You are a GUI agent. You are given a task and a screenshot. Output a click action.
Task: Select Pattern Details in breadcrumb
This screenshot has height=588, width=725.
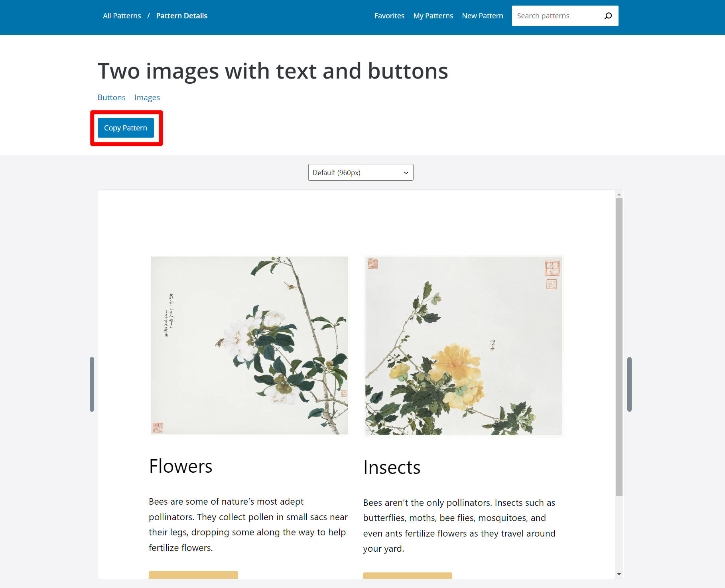point(181,16)
